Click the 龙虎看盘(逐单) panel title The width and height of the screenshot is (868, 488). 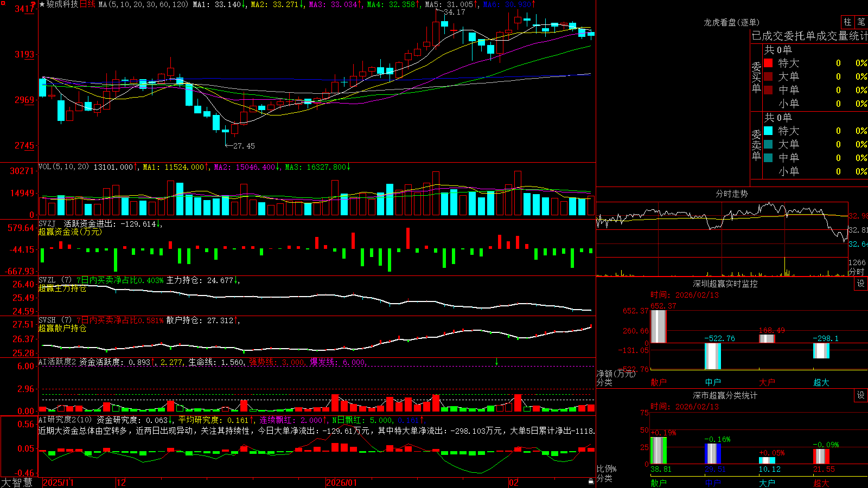[x=731, y=22]
